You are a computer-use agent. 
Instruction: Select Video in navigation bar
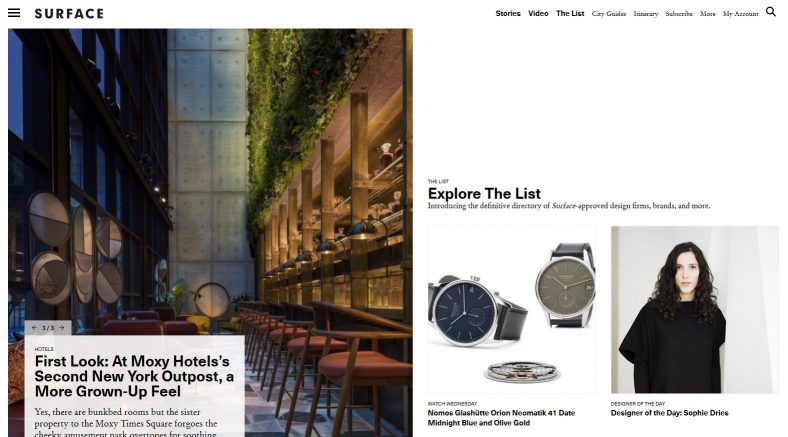pos(538,14)
